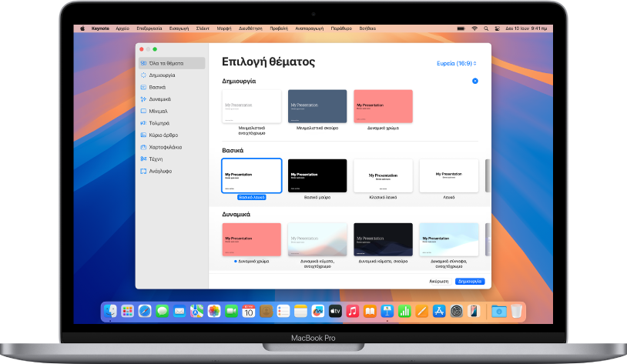
Task: Click the blue Δημιουργία button
Action: tap(470, 282)
